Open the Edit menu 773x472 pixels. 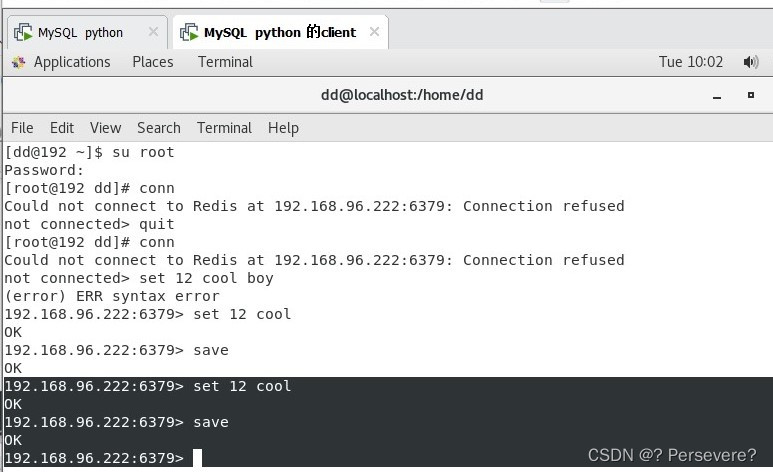[x=62, y=128]
